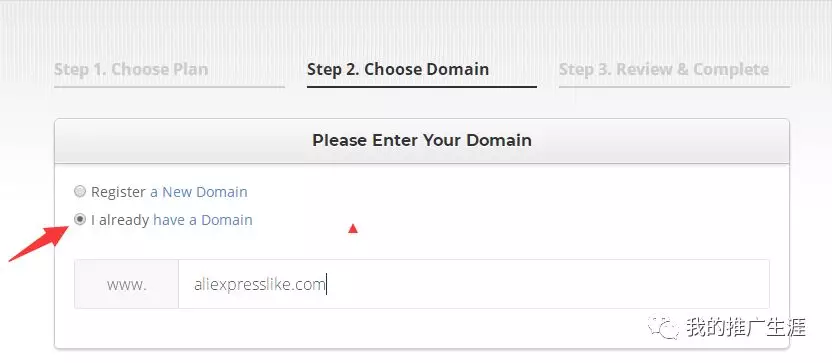Click the gray underline beneath Step 3

[674, 87]
